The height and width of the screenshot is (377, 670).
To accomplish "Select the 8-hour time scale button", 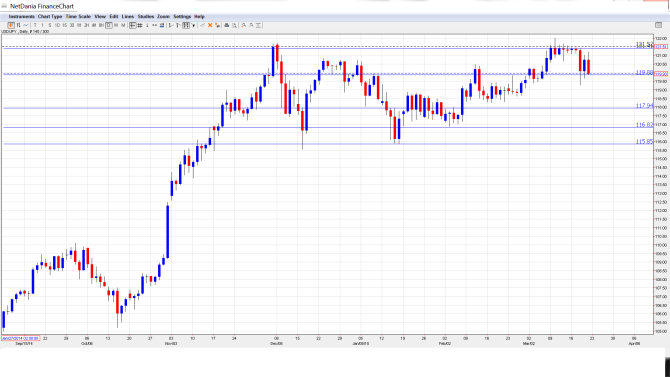I will [x=101, y=25].
